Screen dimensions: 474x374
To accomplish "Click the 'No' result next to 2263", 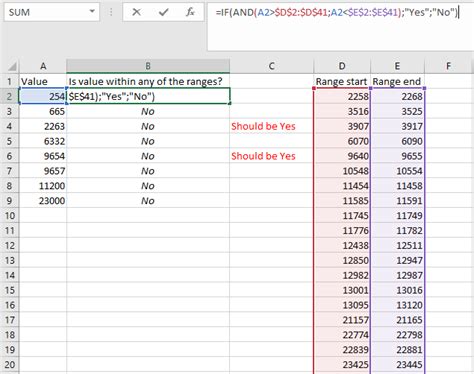I will point(148,126).
